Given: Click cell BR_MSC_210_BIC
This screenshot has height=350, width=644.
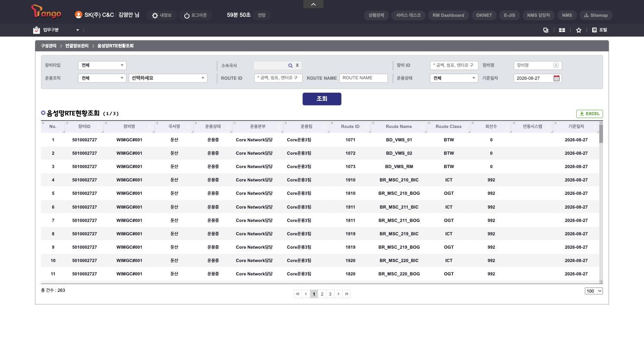Looking at the screenshot, I should point(399,180).
